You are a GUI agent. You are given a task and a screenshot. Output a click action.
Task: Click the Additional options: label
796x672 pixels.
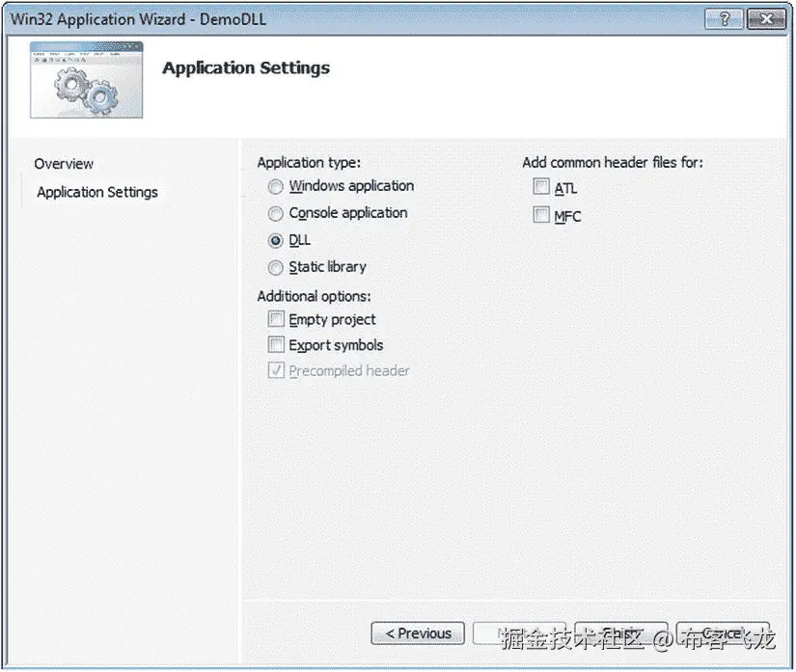[315, 296]
